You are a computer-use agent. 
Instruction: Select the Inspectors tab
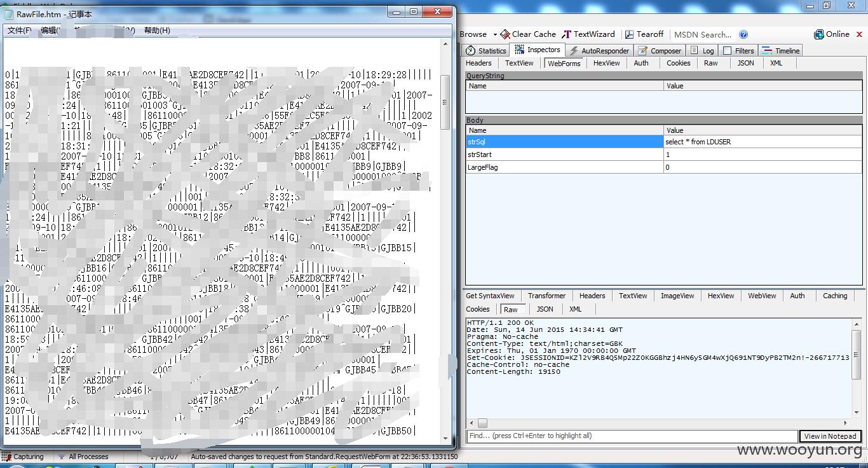pyautogui.click(x=538, y=50)
